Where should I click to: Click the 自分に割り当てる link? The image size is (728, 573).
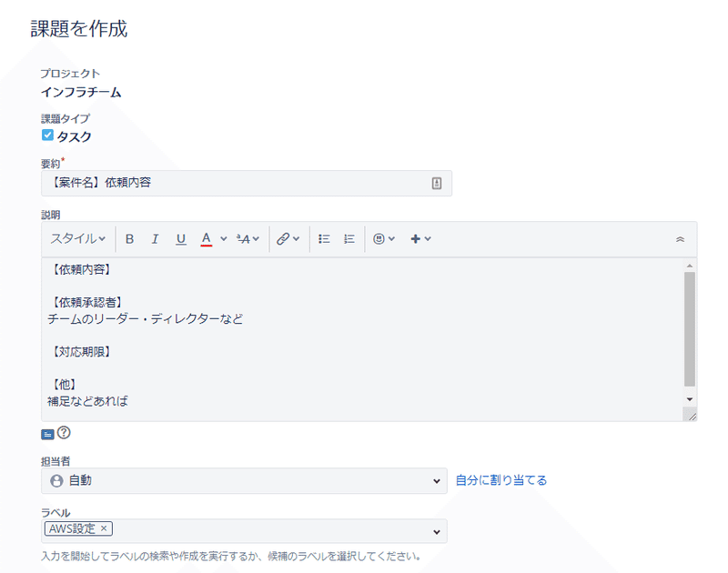coord(501,480)
